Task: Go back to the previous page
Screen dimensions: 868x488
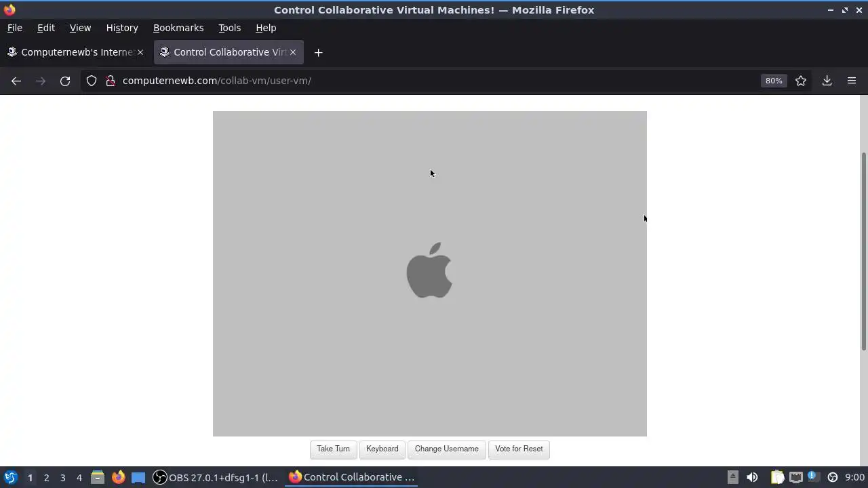Action: 16,81
